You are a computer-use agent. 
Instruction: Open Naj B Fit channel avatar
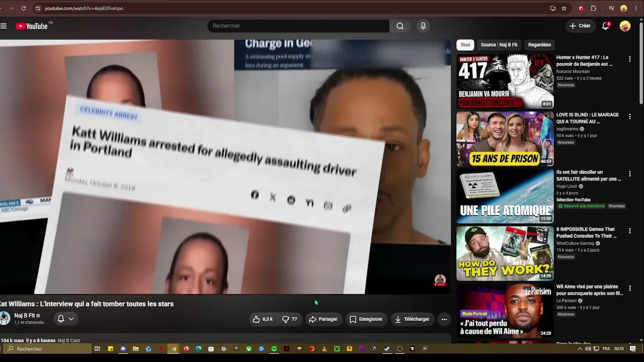pyautogui.click(x=5, y=318)
